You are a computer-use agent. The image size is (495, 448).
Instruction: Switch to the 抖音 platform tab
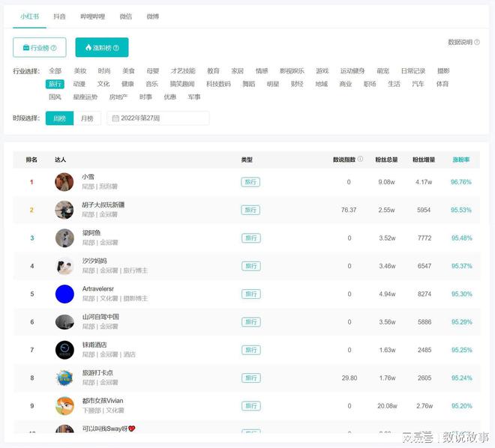click(59, 16)
